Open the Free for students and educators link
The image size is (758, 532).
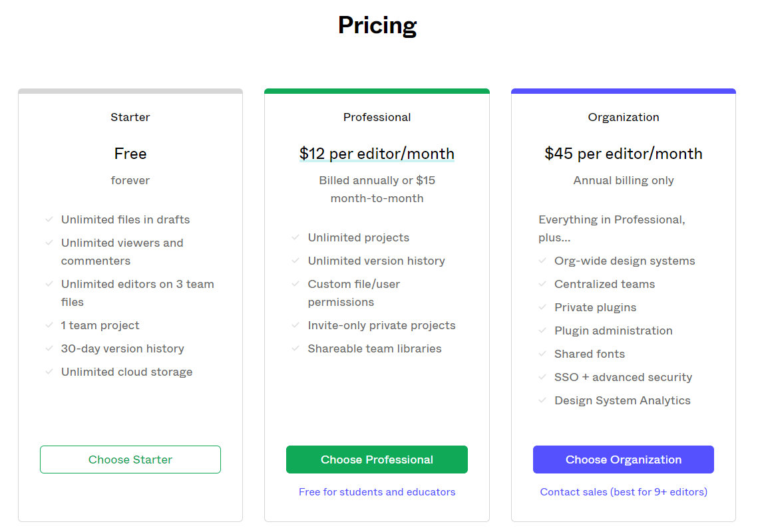tap(377, 492)
